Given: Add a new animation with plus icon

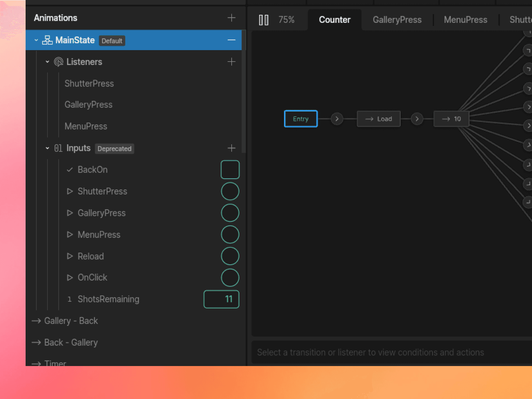Looking at the screenshot, I should coord(231,18).
